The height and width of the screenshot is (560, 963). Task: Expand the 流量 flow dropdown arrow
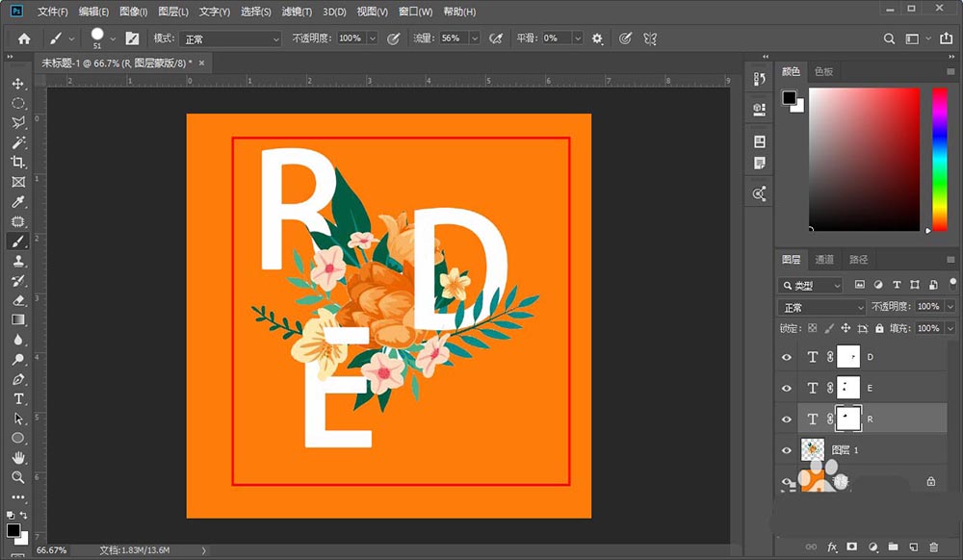(474, 38)
